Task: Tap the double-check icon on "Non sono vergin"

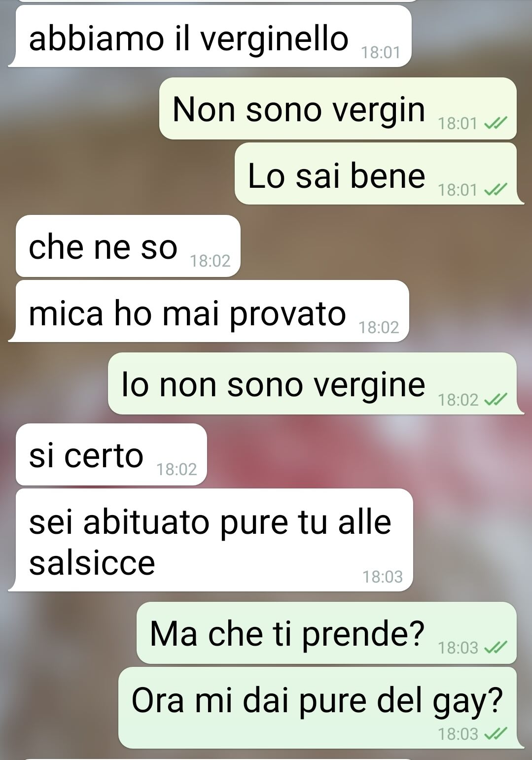Action: tap(495, 124)
